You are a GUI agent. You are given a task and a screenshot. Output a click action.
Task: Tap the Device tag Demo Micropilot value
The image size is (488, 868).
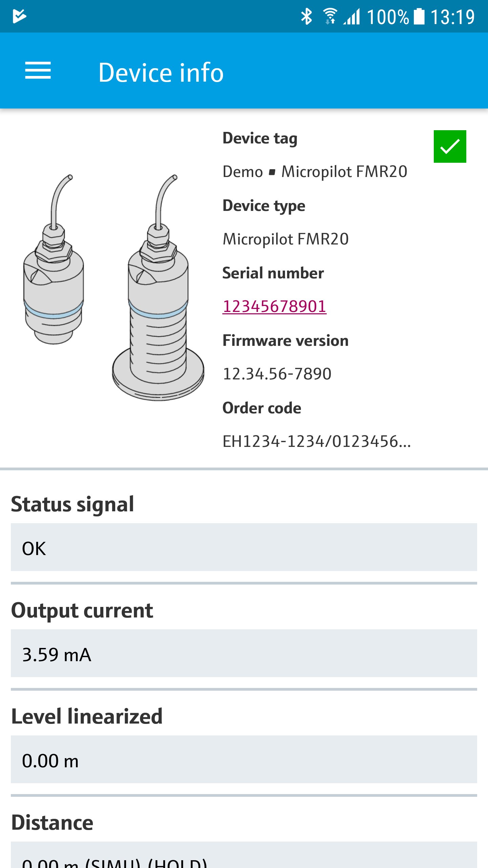(315, 172)
